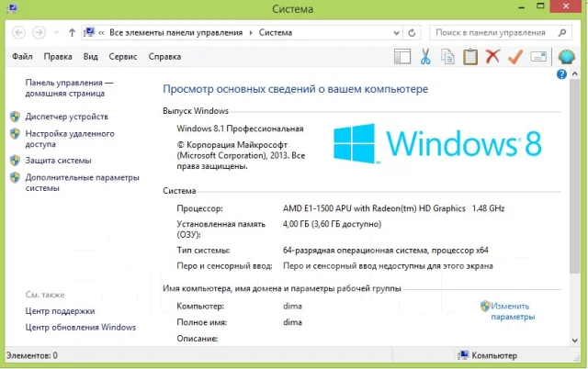Click the rename card toolbar icon
The width and height of the screenshot is (588, 369).
click(x=538, y=57)
